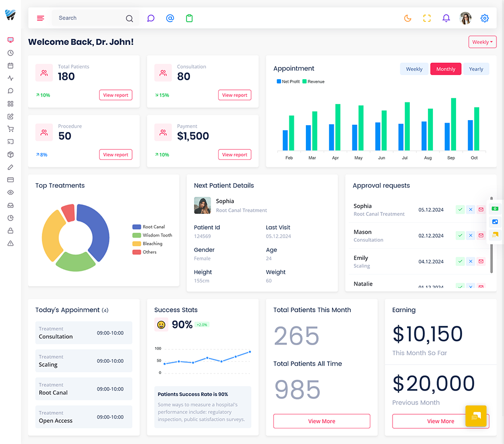Viewport: 504px width, 444px height.
Task: Open credit card icon in sidebar
Action: [x=11, y=180]
